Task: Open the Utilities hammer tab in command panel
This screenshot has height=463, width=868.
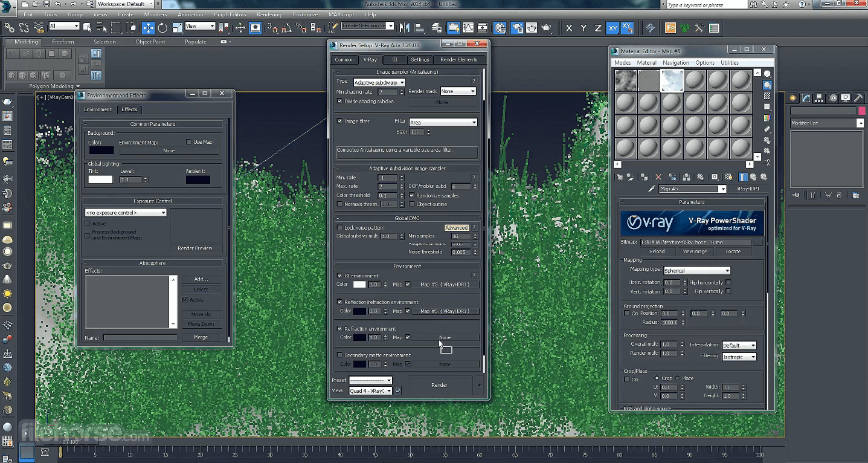Action: pyautogui.click(x=859, y=98)
